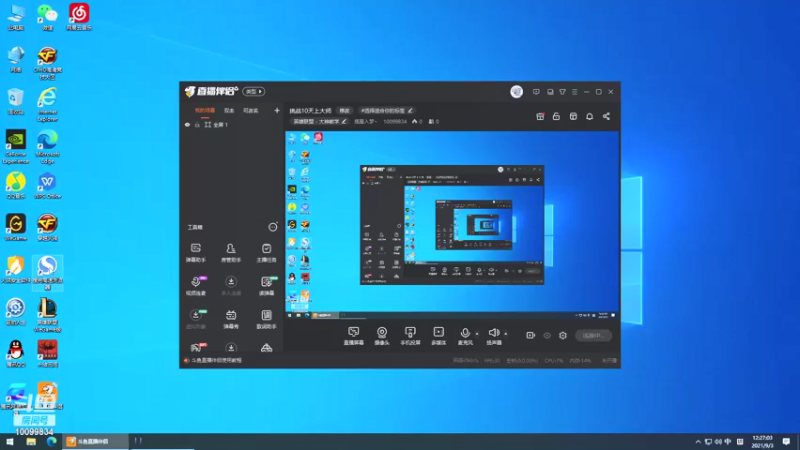Select the GeForce Experience desktop icon
The image size is (800, 450).
pos(16,147)
